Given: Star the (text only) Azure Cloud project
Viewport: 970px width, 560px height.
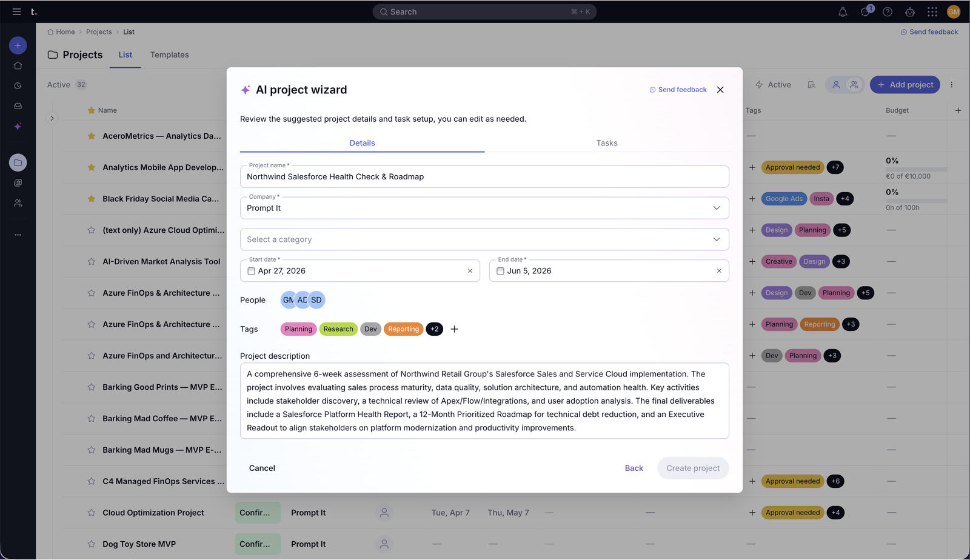Looking at the screenshot, I should (92, 230).
